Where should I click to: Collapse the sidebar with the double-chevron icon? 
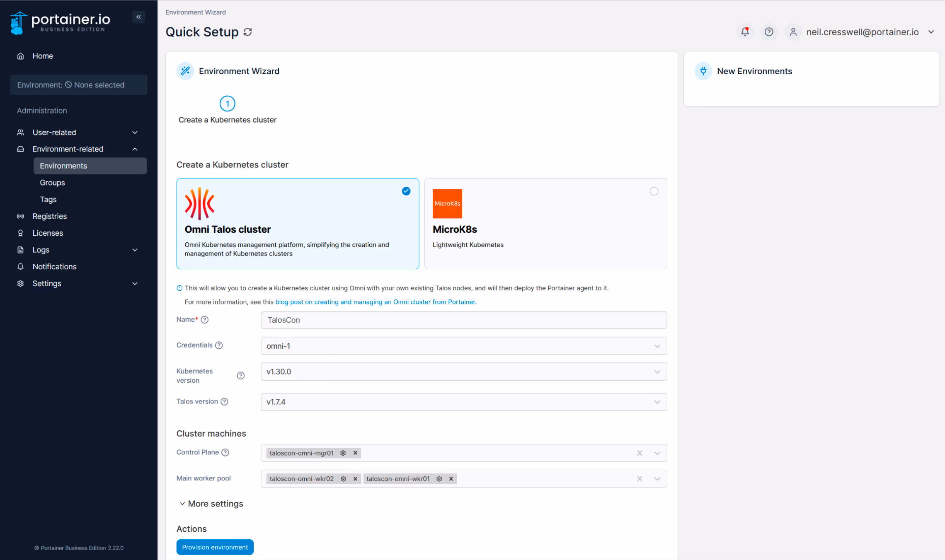pos(139,17)
